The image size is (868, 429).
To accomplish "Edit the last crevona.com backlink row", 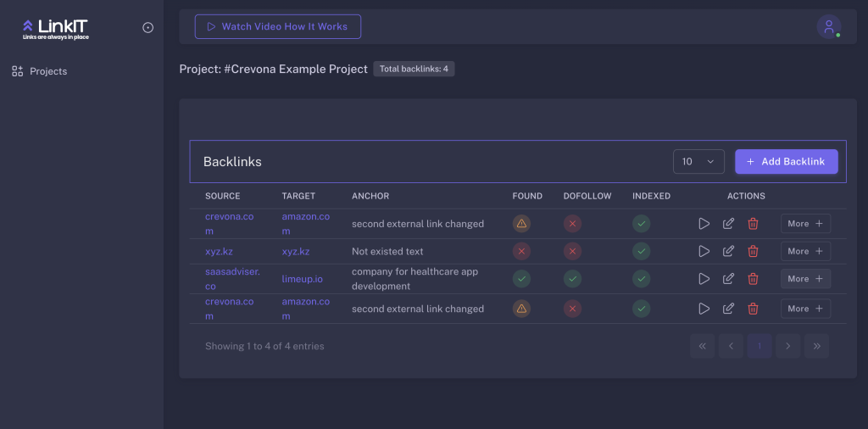I will pos(728,309).
